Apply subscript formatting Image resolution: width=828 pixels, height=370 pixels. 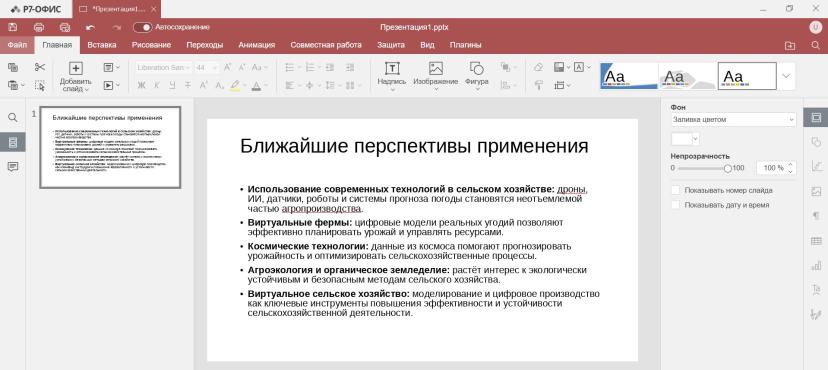click(220, 85)
